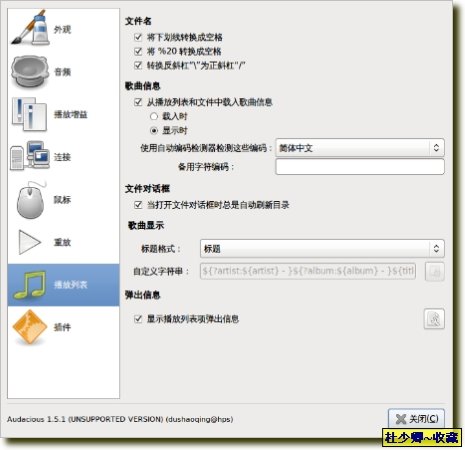465x450 pixels.
Task: Open the 鼠标 mouse settings icon
Action: point(31,200)
